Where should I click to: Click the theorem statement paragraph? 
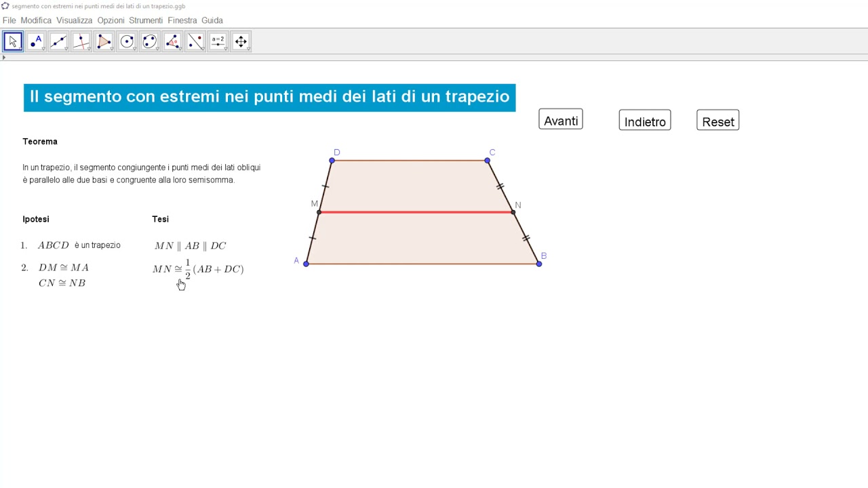[141, 174]
